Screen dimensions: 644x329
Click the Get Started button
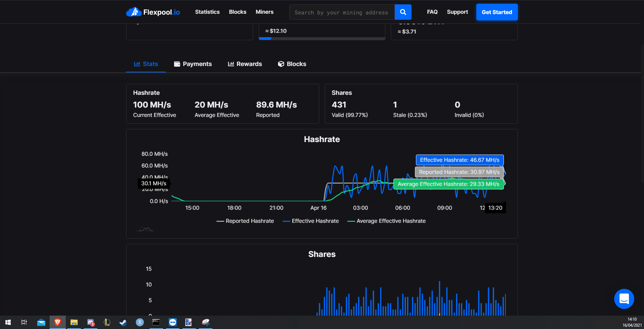pos(497,12)
